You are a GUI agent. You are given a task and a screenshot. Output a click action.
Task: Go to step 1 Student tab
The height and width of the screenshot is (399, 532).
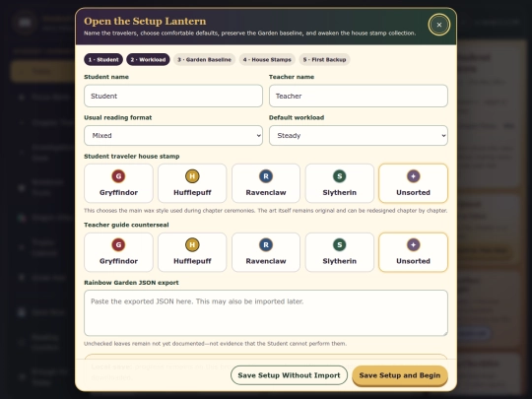tap(103, 60)
